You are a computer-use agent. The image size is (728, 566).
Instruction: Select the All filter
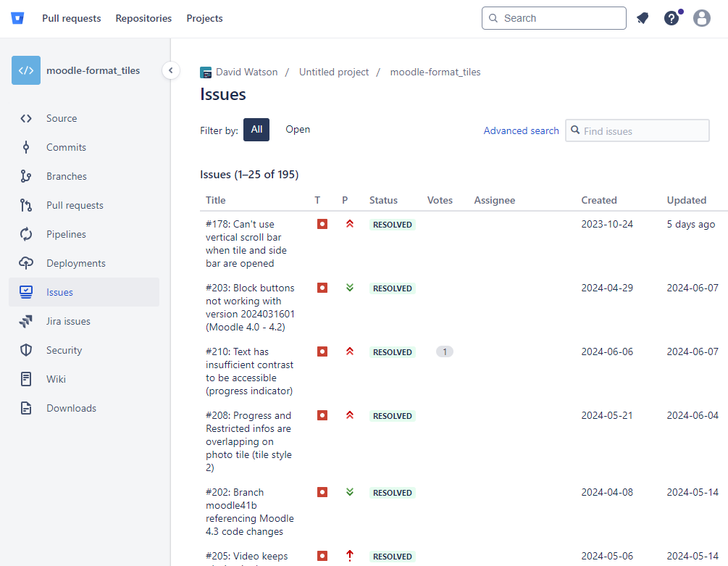coord(256,130)
